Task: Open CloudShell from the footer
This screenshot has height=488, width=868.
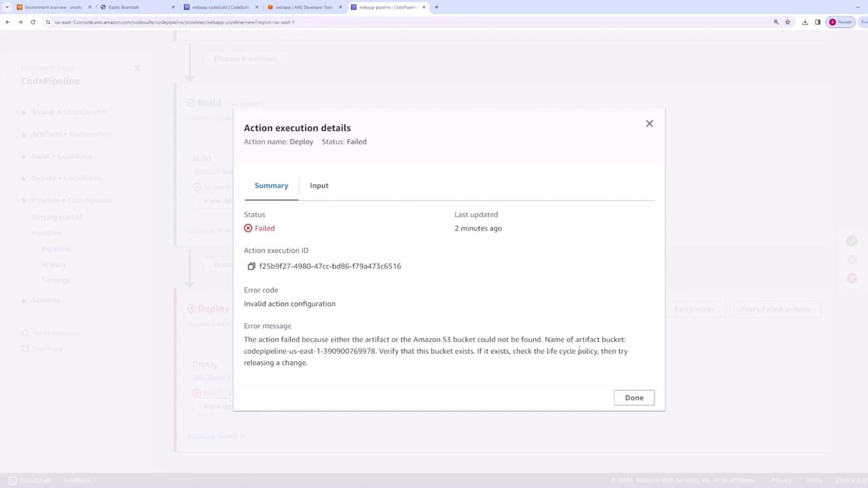Action: pyautogui.click(x=29, y=481)
